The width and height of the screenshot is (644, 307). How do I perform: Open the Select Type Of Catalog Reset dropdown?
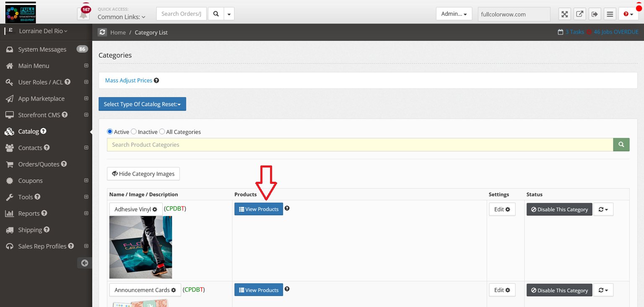[142, 104]
